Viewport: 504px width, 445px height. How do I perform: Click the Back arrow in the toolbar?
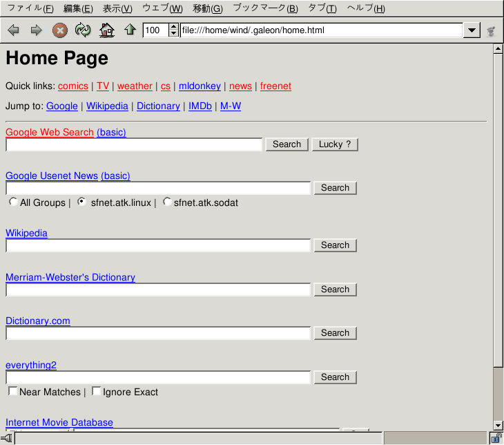coord(13,30)
